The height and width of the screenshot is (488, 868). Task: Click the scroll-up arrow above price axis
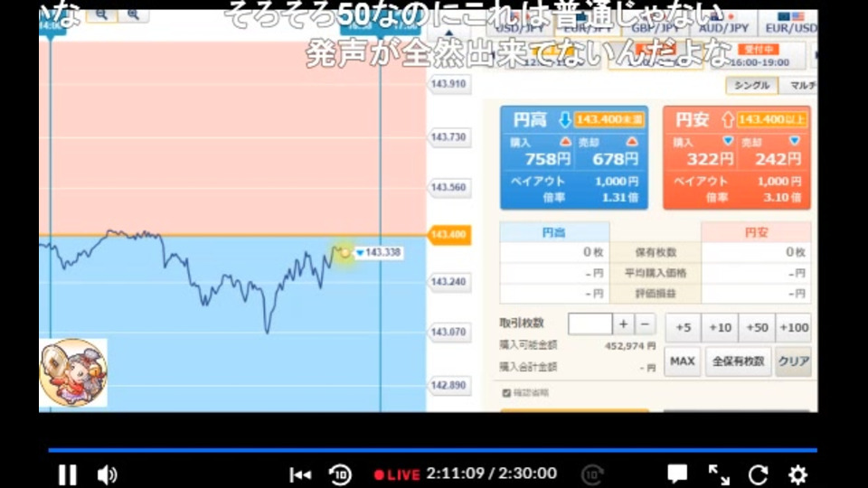449,33
